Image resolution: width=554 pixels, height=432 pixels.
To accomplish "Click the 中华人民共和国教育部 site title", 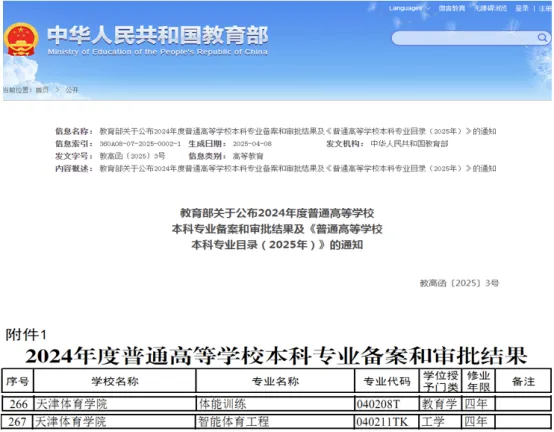I will (158, 35).
